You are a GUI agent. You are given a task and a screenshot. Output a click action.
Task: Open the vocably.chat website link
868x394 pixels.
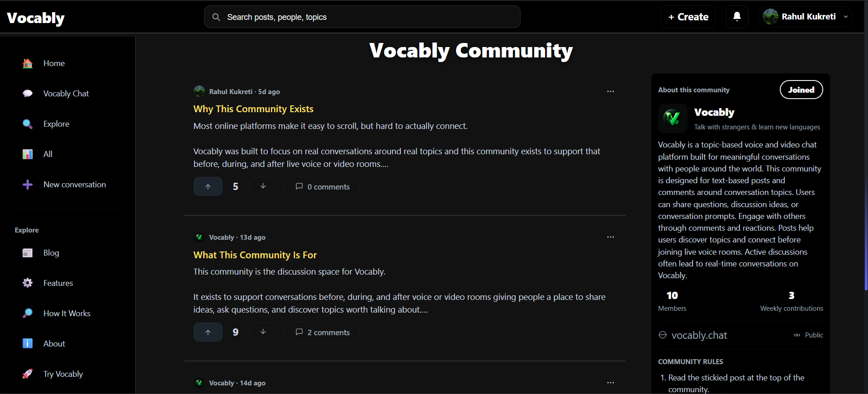tap(699, 335)
